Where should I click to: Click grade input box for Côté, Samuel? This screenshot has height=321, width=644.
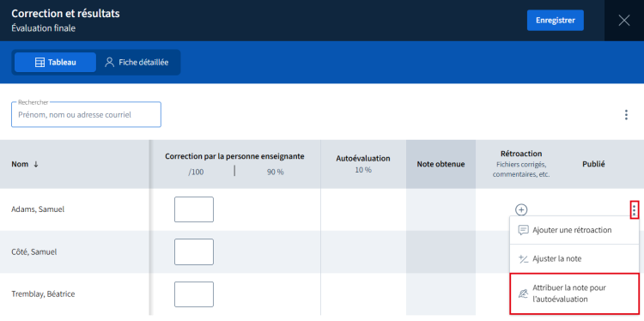pyautogui.click(x=194, y=252)
